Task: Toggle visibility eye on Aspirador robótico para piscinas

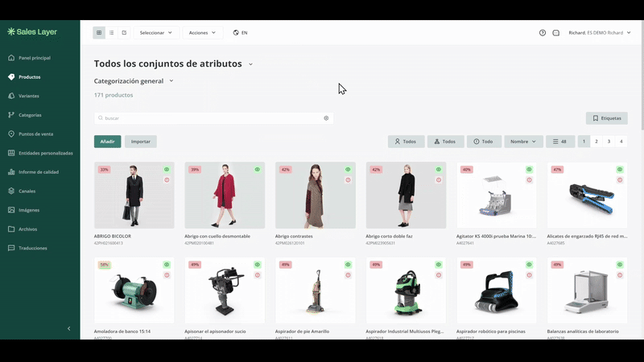Action: coord(530,265)
